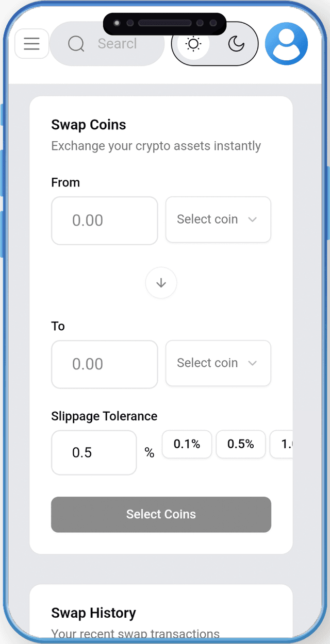Open the hamburger navigation menu
The image size is (330, 644).
pos(31,44)
